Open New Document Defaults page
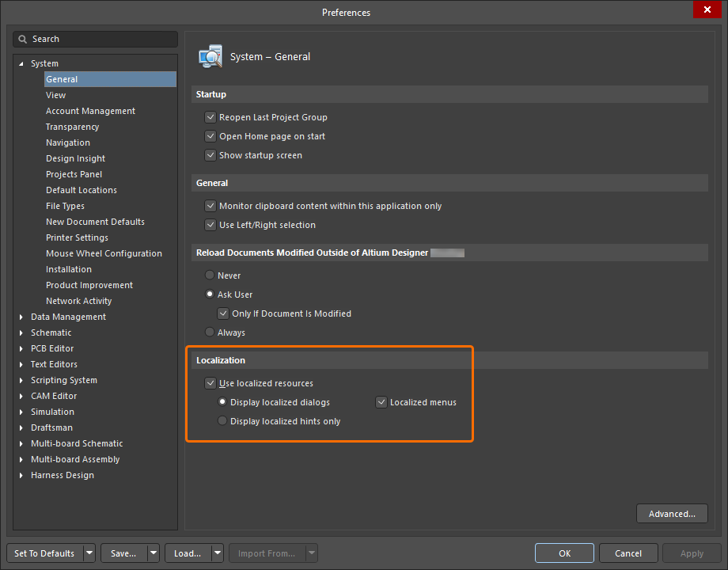Viewport: 728px width, 570px height. pos(95,222)
